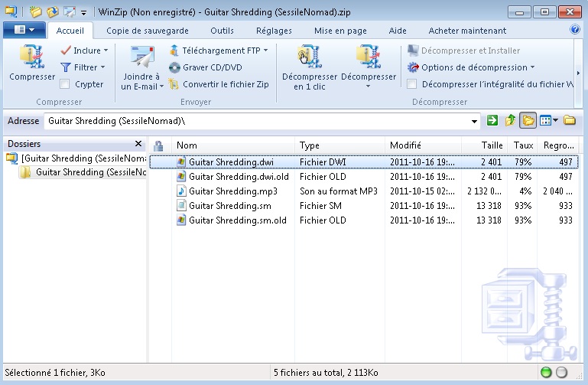Expand the Adresse bar dropdown arrow

(474, 121)
